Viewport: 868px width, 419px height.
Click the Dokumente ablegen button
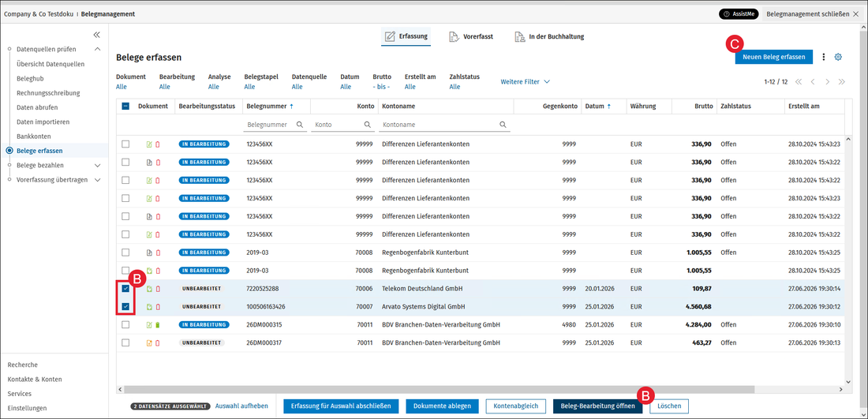(442, 406)
